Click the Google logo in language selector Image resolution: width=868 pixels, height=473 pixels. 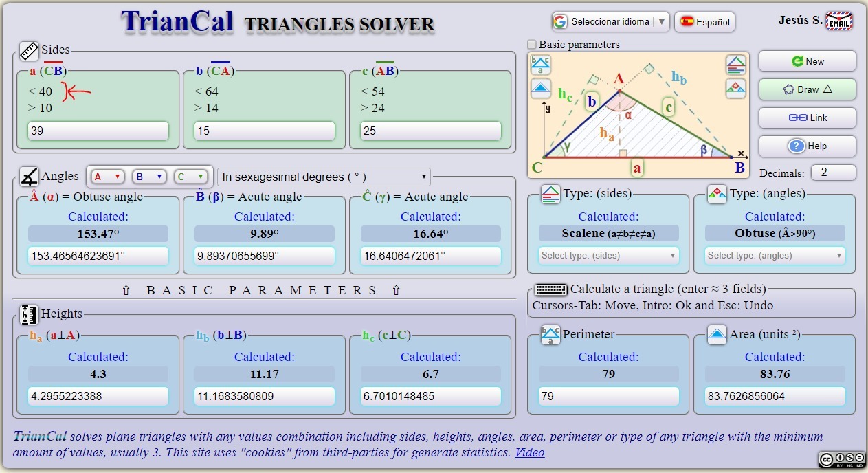tap(560, 21)
